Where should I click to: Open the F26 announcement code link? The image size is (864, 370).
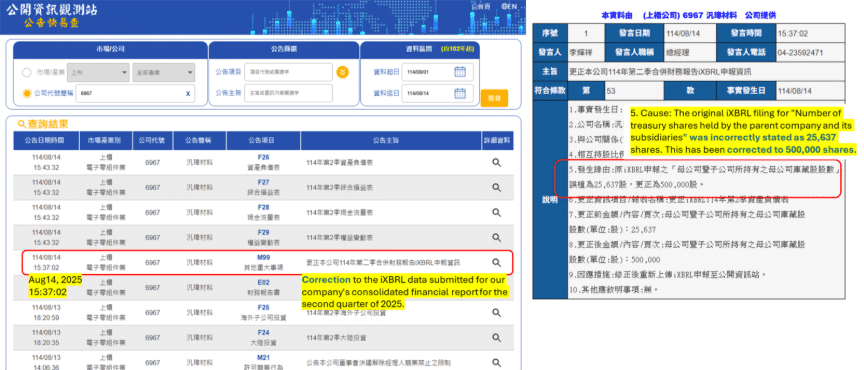click(263, 158)
